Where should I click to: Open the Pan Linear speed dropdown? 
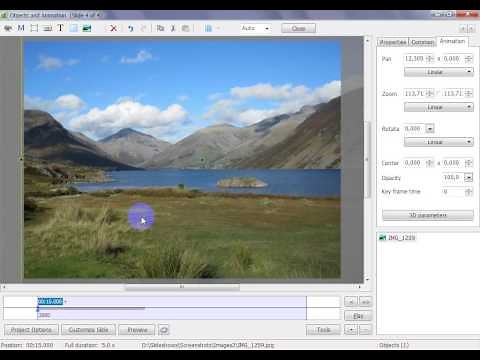tap(439, 72)
